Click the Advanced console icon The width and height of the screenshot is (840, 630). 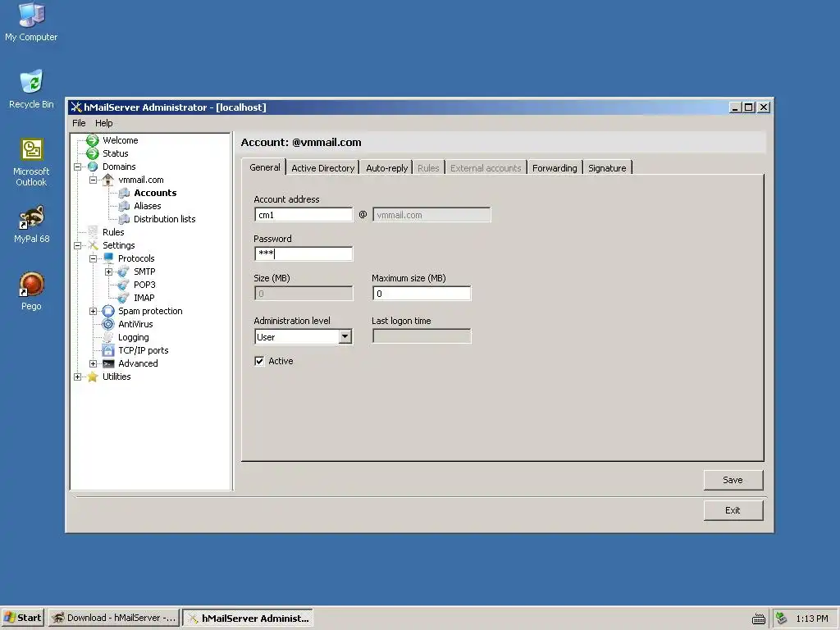click(108, 363)
